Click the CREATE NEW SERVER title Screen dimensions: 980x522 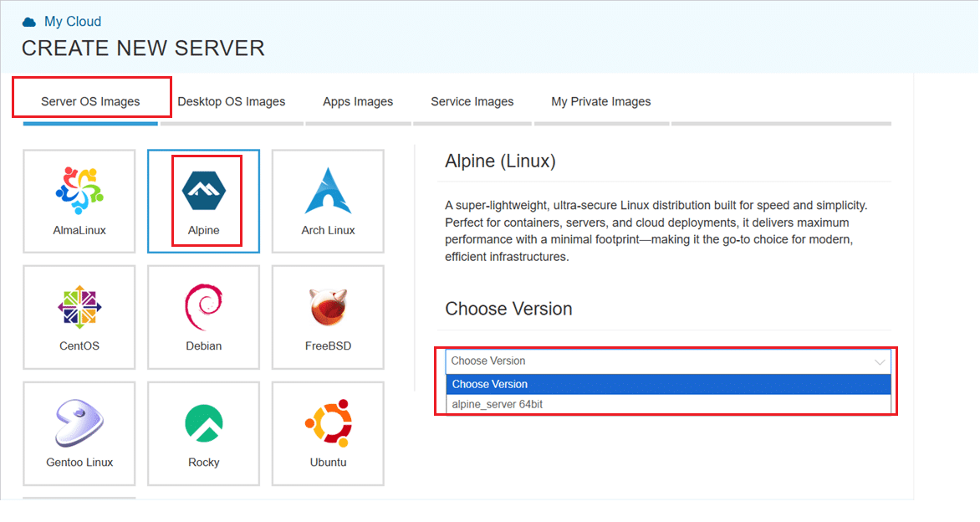(143, 49)
